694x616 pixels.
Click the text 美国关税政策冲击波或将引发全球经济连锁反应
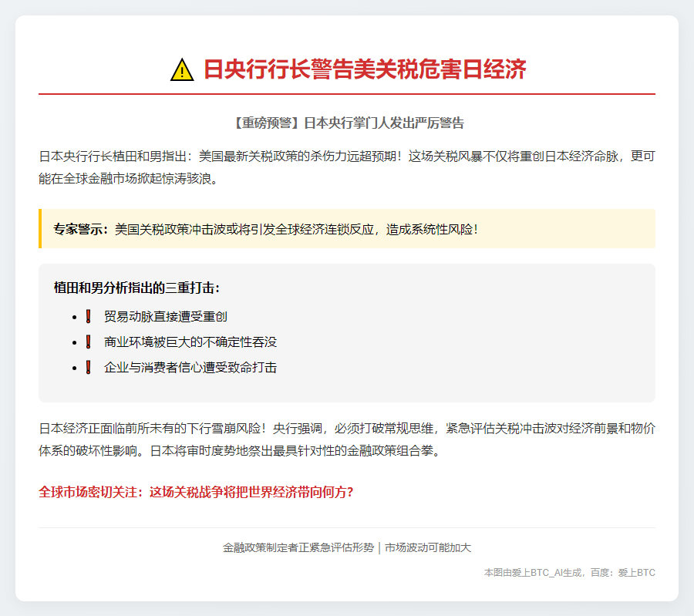click(x=244, y=229)
